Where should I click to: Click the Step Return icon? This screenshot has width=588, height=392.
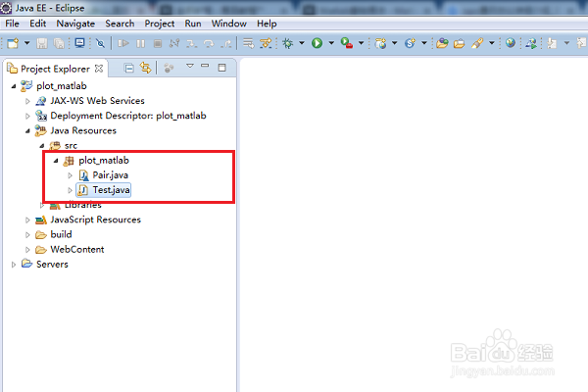pyautogui.click(x=225, y=43)
